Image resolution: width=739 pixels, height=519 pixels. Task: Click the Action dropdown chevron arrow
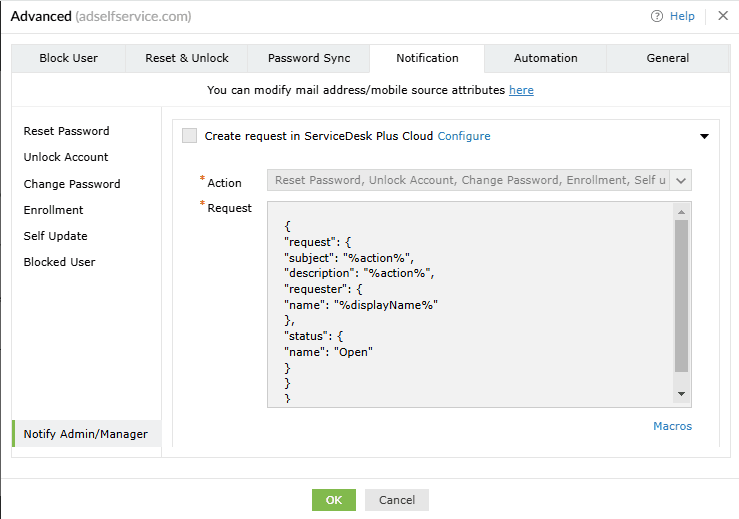[x=681, y=181]
